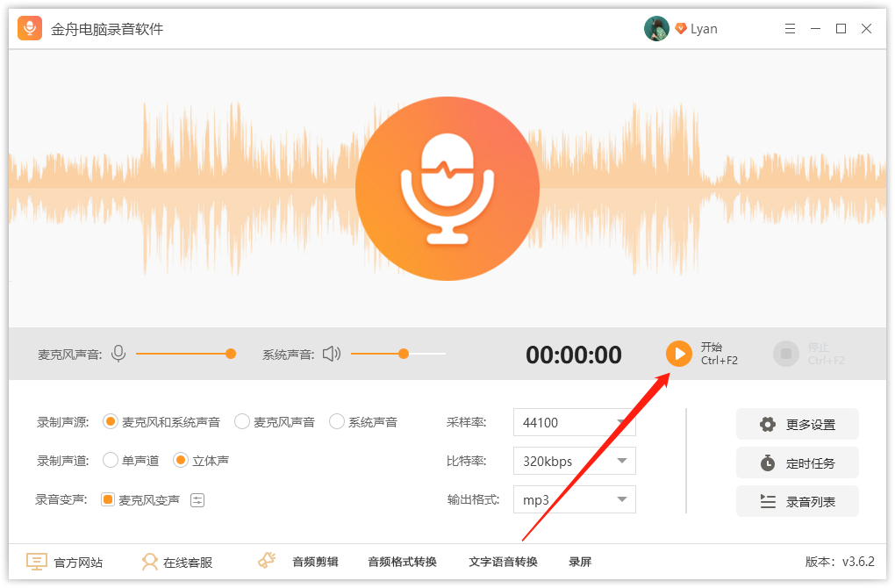The height and width of the screenshot is (588, 895).
Task: Click the large orange microphone circle
Action: point(447,189)
